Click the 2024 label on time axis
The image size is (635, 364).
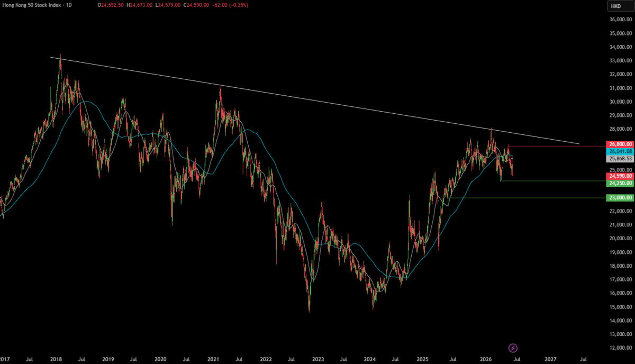tap(369, 358)
